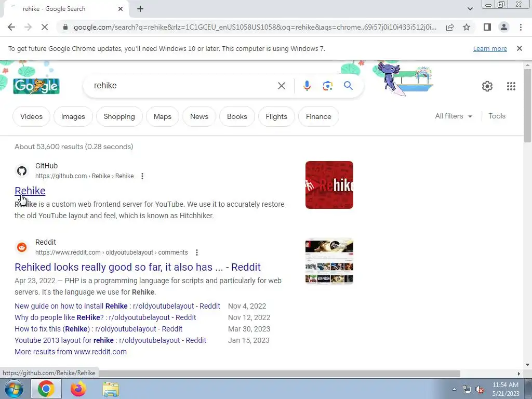
Task: Close the rehike Google Search tab
Action: [121, 9]
